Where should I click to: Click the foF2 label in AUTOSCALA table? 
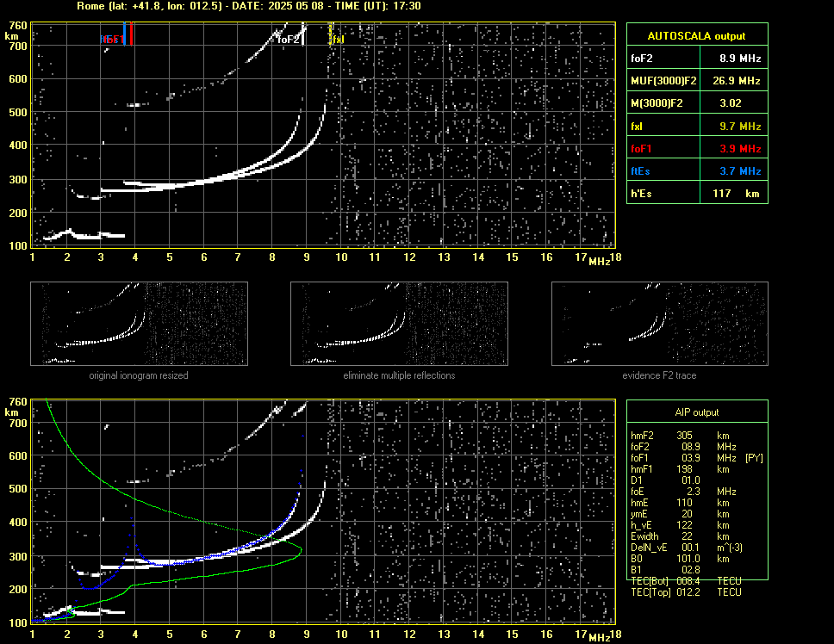(642, 59)
